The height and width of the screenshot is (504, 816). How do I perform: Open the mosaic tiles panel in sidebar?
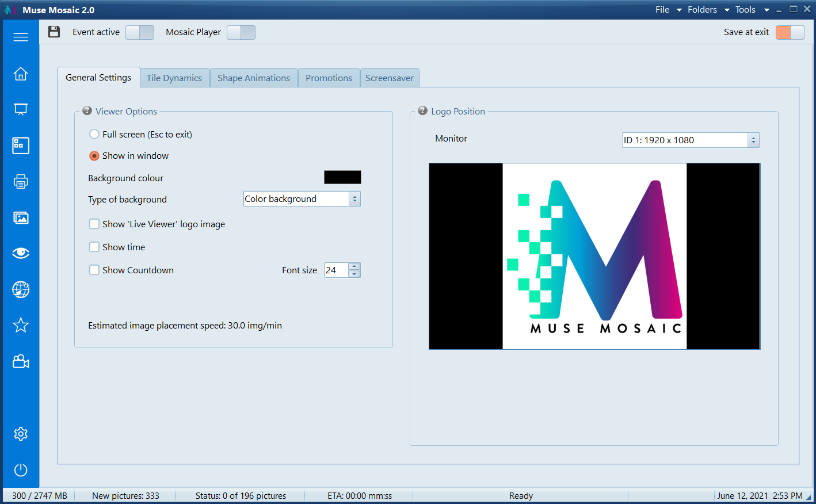21,146
